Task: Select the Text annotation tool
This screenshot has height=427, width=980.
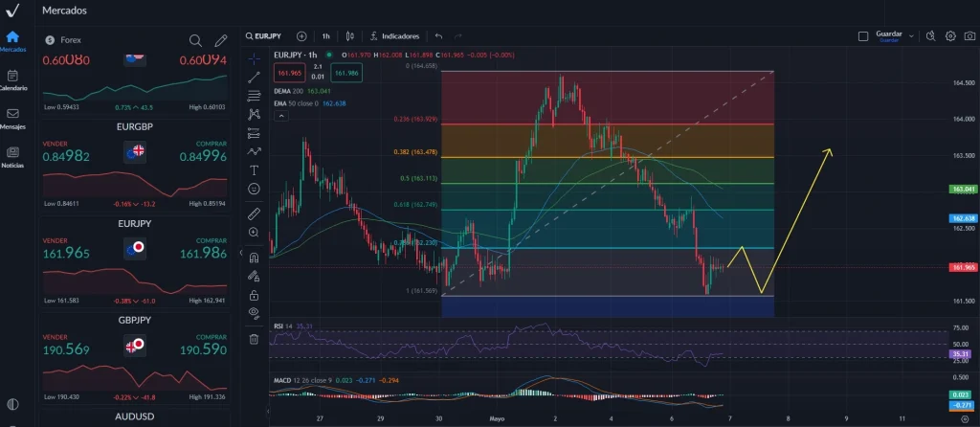Action: point(254,170)
